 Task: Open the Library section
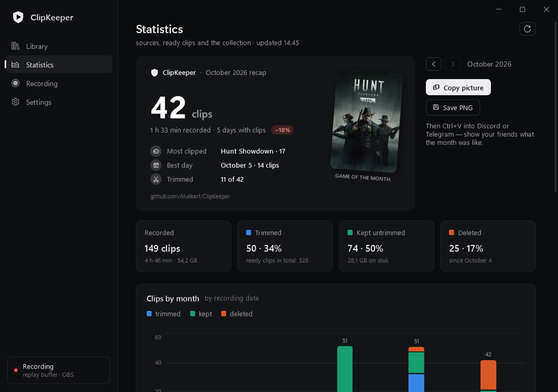coord(58,46)
